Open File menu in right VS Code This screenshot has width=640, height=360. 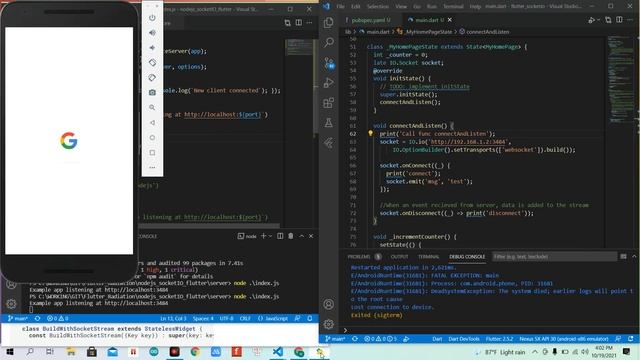pyautogui.click(x=340, y=7)
